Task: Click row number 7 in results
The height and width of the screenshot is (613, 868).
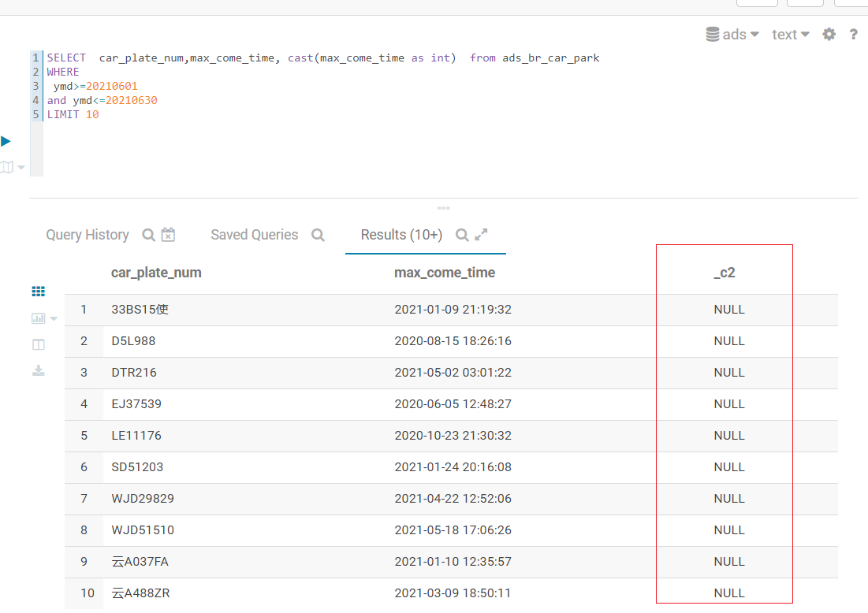Action: pyautogui.click(x=84, y=499)
